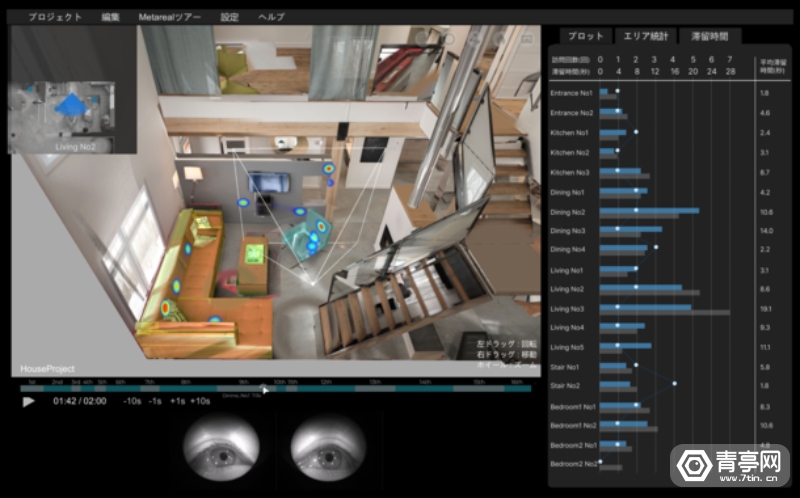The image size is (800, 498).
Task: Switch to the プロット tab
Action: click(585, 36)
